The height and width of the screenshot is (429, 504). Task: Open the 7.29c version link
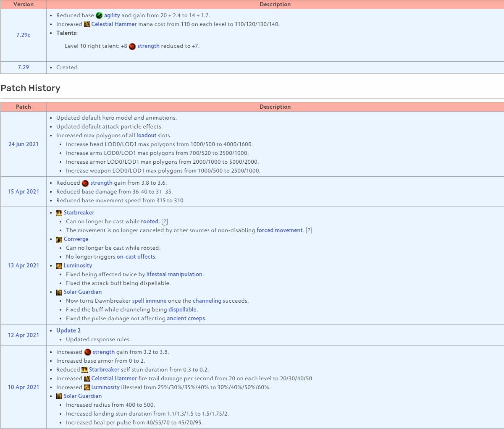pyautogui.click(x=24, y=35)
